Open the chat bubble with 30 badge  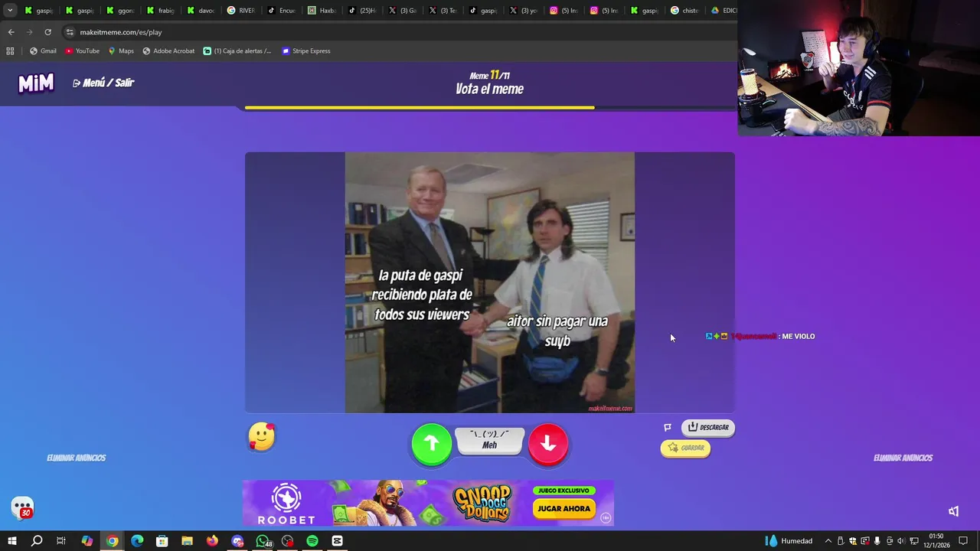22,507
